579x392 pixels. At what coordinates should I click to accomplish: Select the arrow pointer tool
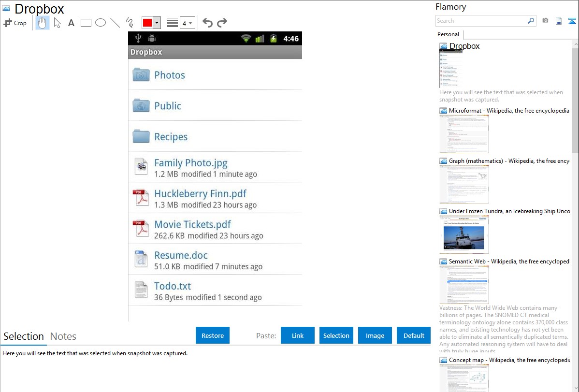click(57, 23)
